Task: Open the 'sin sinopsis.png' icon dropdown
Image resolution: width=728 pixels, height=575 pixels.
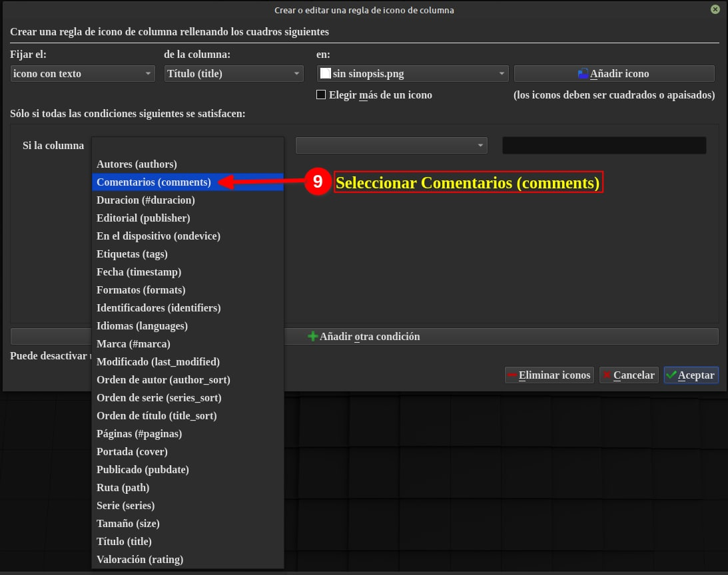Action: tap(412, 74)
